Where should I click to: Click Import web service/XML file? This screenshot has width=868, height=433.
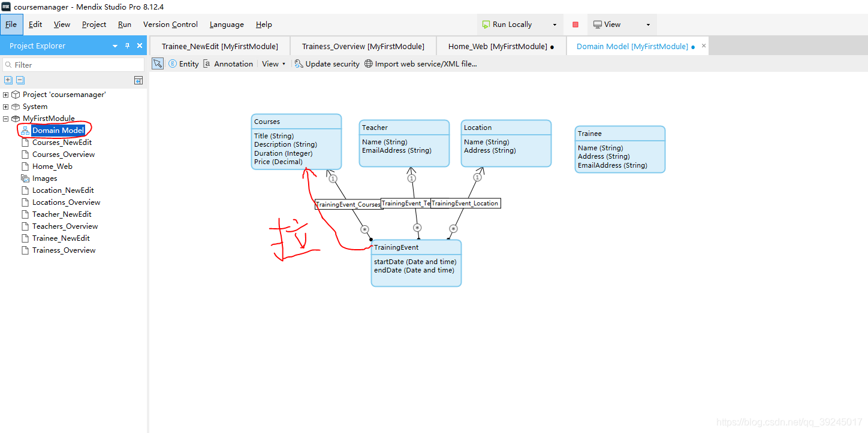[x=421, y=64]
